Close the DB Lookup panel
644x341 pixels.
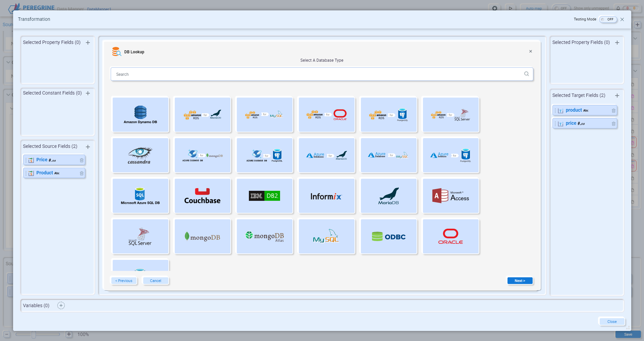tap(531, 51)
